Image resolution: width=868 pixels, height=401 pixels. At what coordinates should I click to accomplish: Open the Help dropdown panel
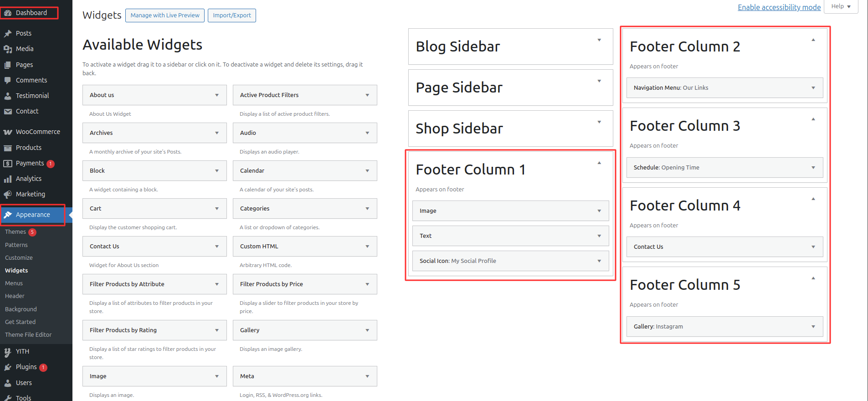[841, 6]
